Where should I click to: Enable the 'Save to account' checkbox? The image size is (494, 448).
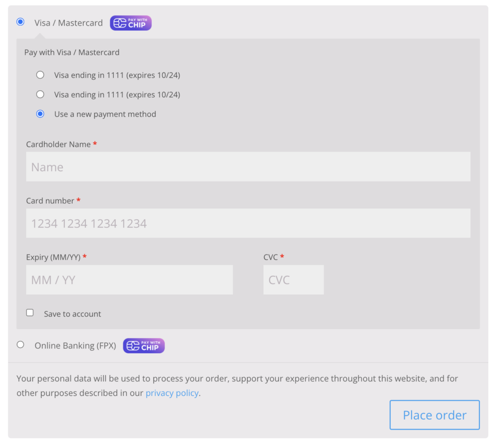pyautogui.click(x=30, y=312)
